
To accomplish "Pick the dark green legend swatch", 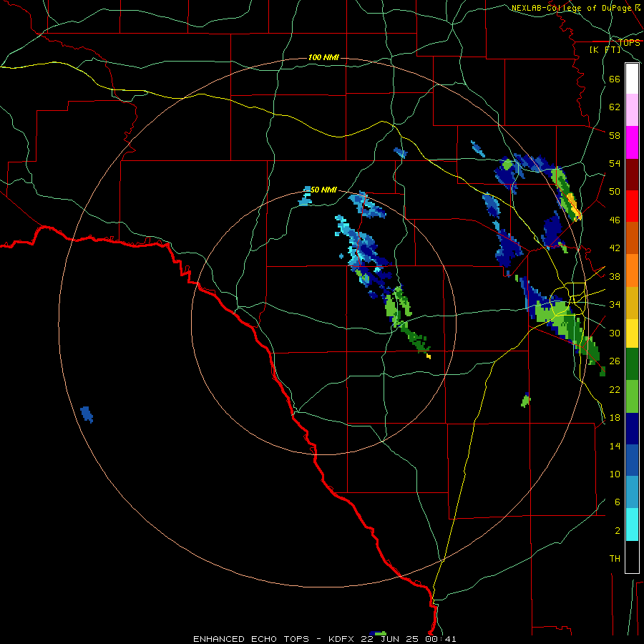I will point(632,364).
